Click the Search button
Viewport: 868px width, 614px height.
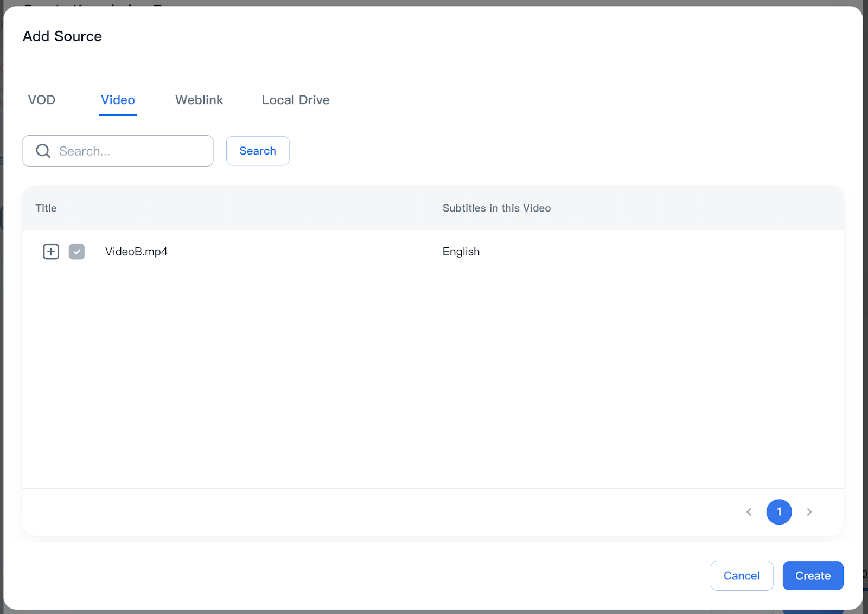(258, 151)
